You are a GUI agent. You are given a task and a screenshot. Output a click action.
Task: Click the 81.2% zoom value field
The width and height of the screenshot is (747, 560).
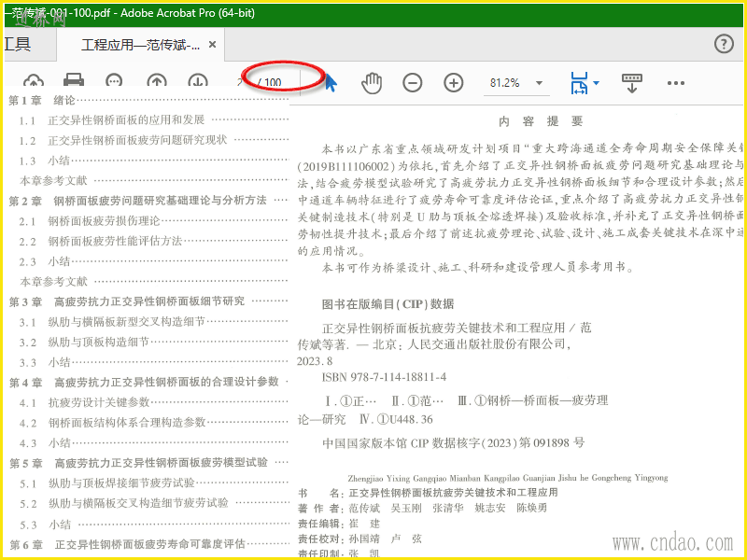504,83
